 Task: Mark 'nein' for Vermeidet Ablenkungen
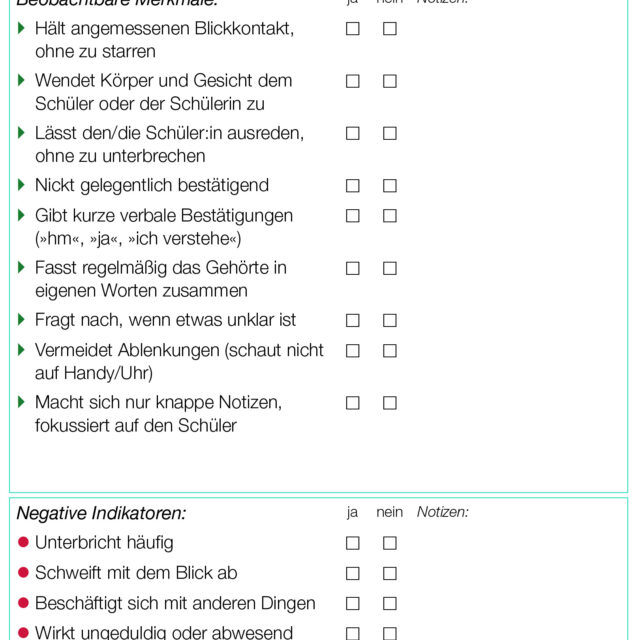(x=390, y=351)
